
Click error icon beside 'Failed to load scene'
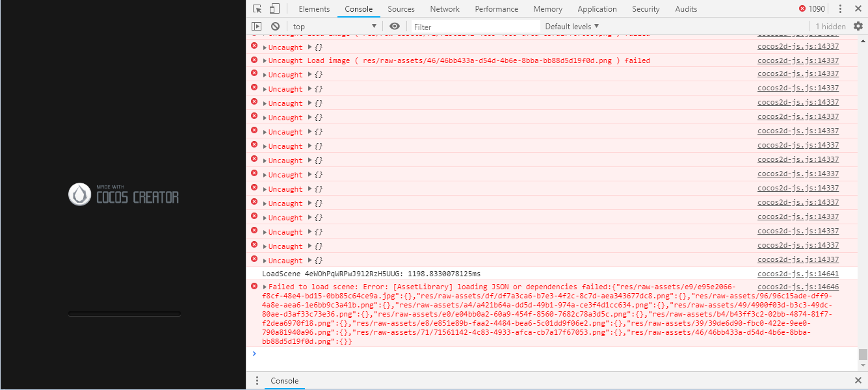pos(254,286)
